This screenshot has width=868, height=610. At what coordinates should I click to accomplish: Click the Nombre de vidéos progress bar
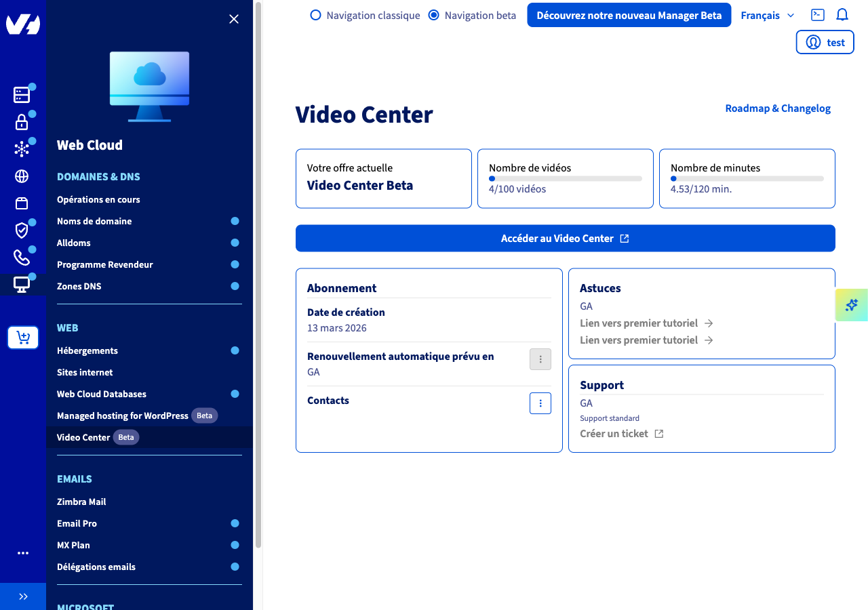566,178
